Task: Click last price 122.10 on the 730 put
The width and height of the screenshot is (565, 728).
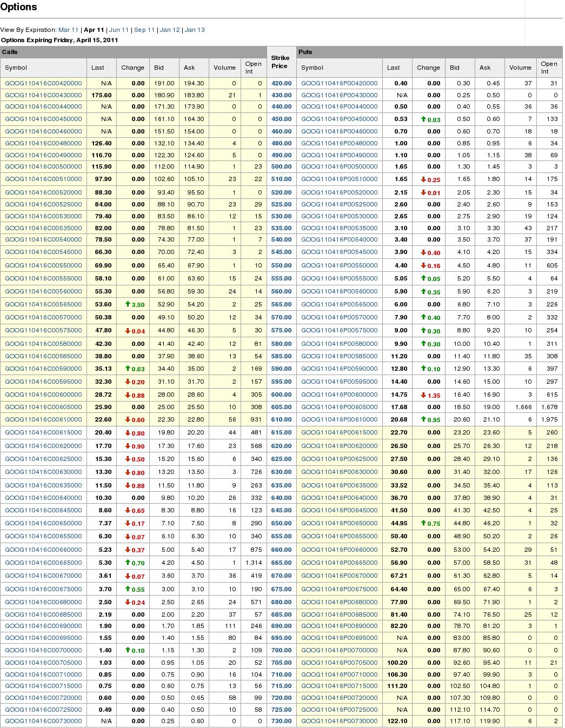Action: 398,721
